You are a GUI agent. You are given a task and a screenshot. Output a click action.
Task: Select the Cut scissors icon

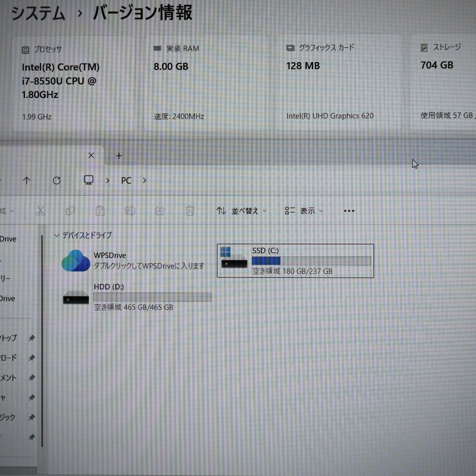click(x=40, y=211)
